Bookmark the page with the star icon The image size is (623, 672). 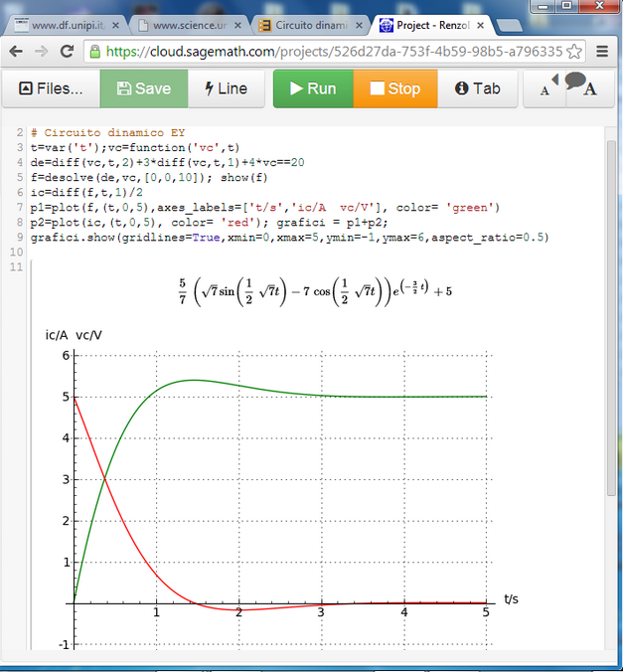pos(578,51)
